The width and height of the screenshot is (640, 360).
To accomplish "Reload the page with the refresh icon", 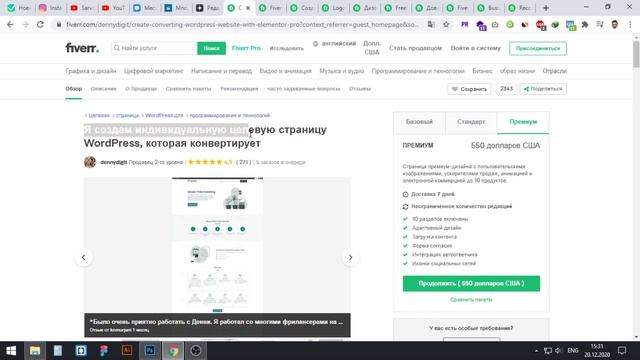I will [x=40, y=24].
